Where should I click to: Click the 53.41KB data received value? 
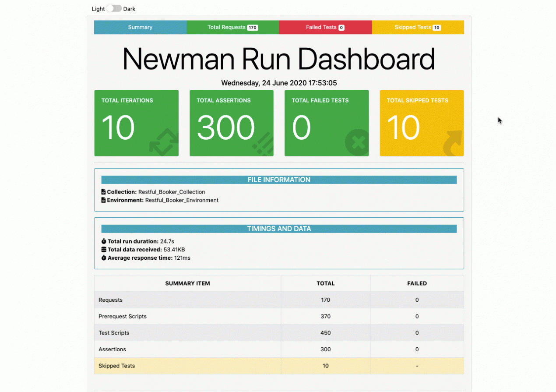pos(174,250)
